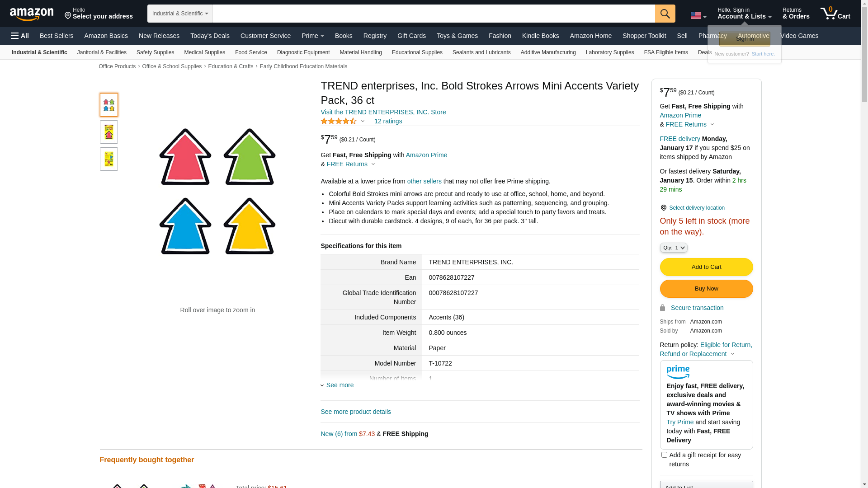Click the star rating icons

pyautogui.click(x=339, y=121)
